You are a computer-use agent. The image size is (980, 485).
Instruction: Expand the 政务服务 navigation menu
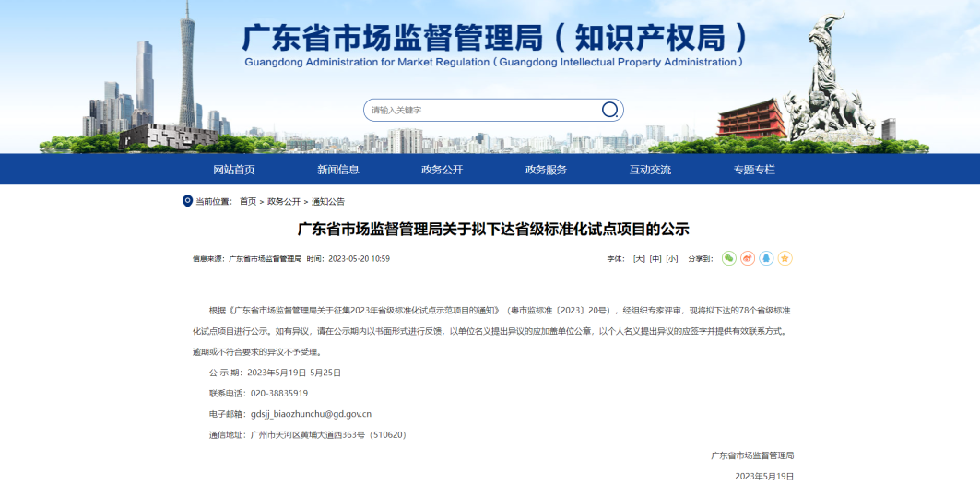(547, 170)
